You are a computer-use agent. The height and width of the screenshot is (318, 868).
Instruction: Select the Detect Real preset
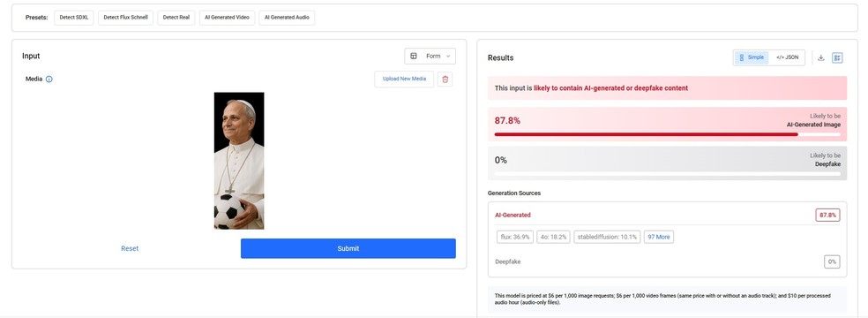click(x=176, y=18)
